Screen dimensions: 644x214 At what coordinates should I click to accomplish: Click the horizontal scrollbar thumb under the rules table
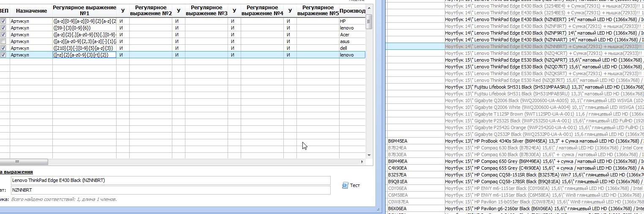[24, 162]
